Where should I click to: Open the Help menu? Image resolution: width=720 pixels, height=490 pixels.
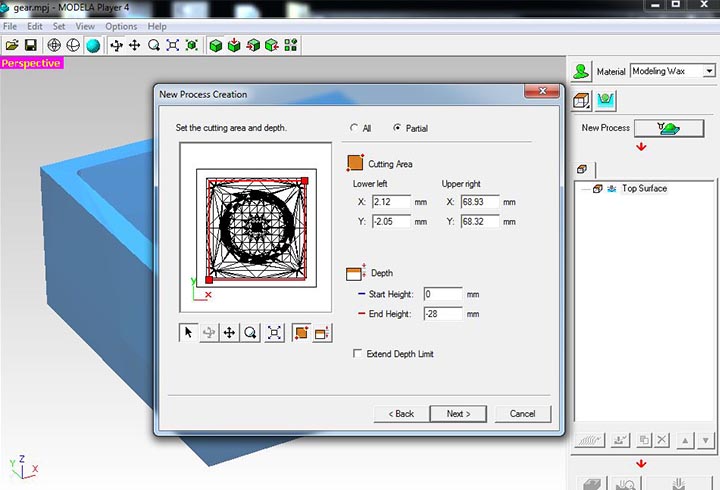click(157, 26)
